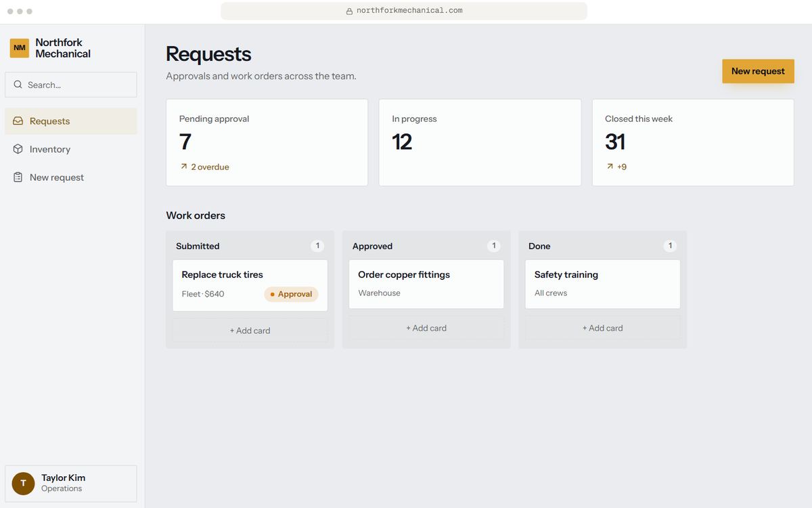The image size is (812, 508).
Task: Add a card to Submitted column
Action: tap(250, 331)
